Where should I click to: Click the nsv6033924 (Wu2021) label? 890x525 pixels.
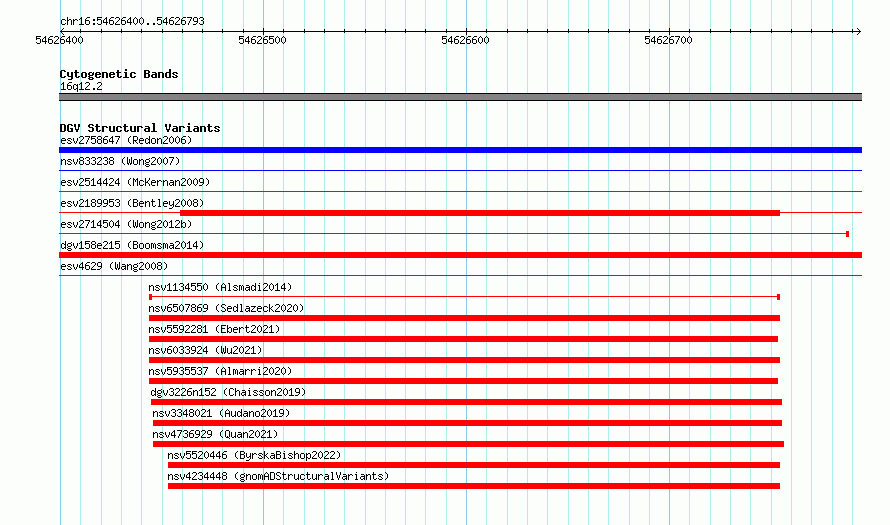click(205, 350)
